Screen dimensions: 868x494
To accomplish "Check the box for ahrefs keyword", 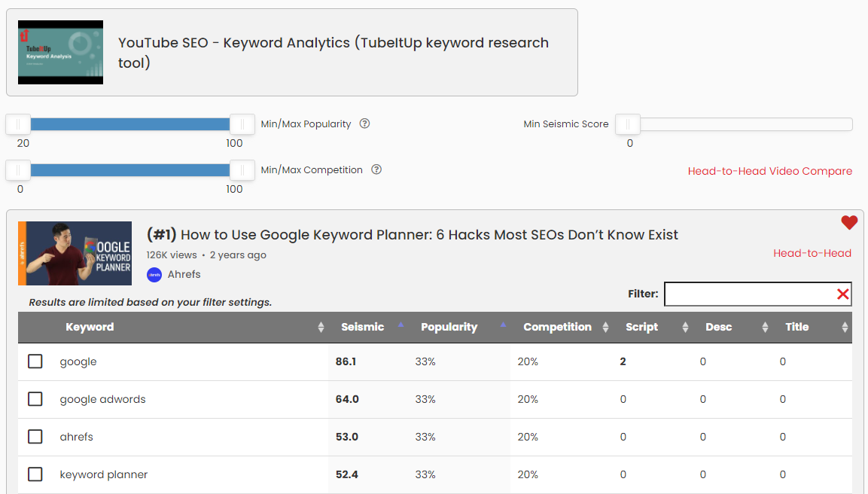I will [x=35, y=437].
